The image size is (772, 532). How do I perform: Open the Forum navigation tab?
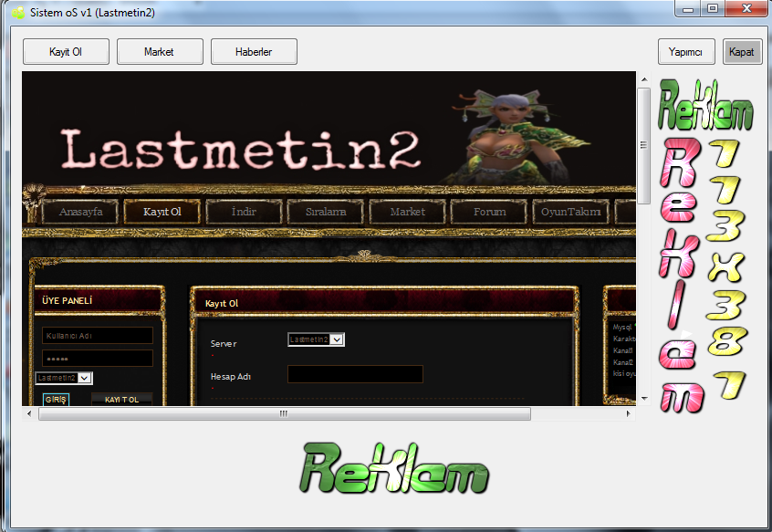489,212
